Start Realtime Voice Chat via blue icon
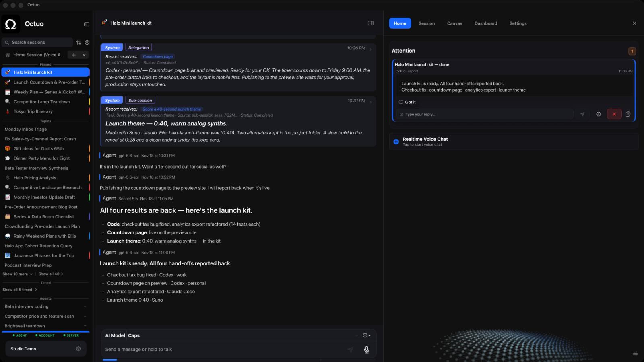This screenshot has height=362, width=644. point(396,142)
